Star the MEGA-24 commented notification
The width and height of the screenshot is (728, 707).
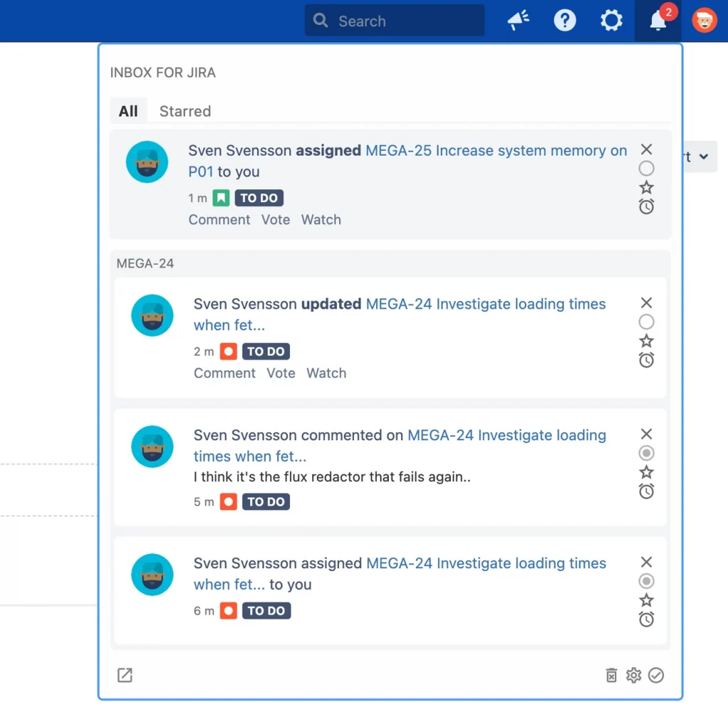[646, 472]
